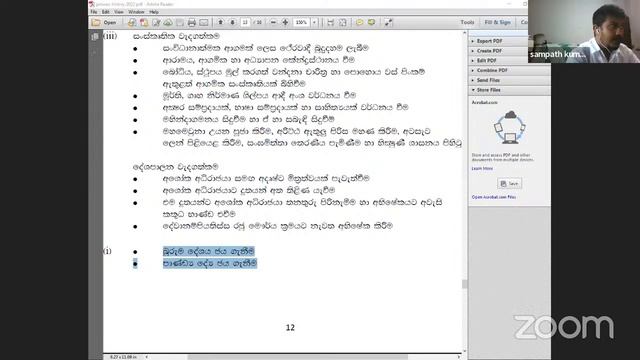Click the Save file floppy icon
This screenshot has height=360, width=640.
(x=180, y=22)
